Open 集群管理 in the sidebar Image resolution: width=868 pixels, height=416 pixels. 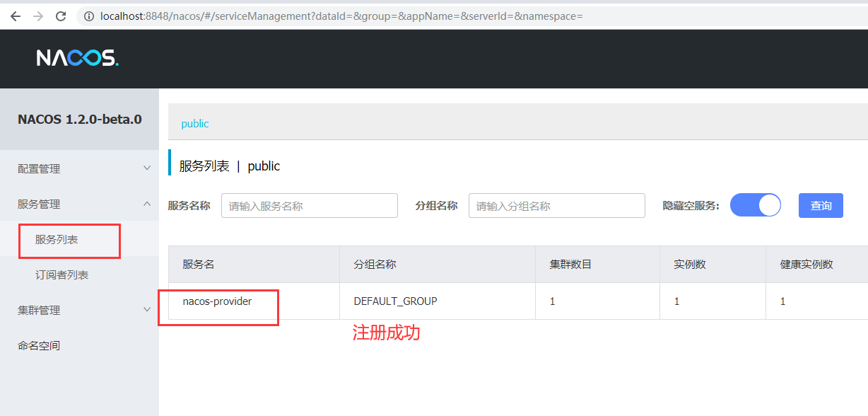click(x=39, y=310)
